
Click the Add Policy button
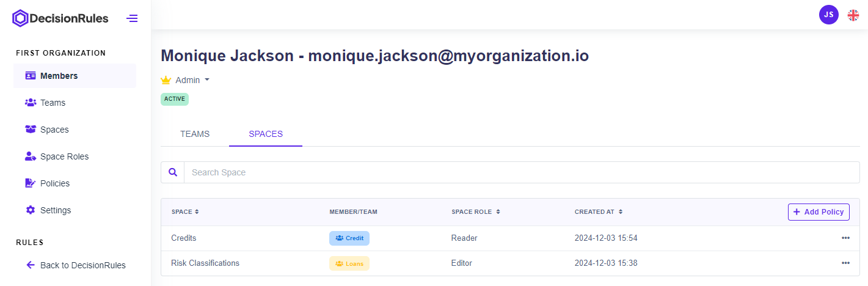[x=819, y=212]
